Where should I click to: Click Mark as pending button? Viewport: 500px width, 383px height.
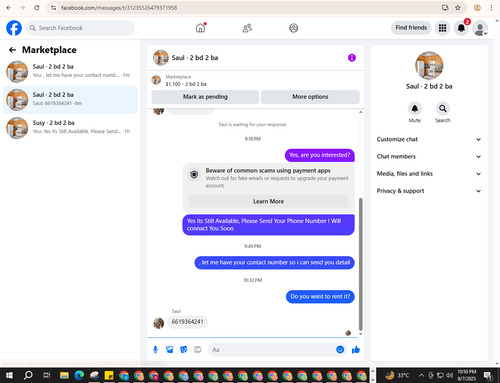[x=205, y=97]
